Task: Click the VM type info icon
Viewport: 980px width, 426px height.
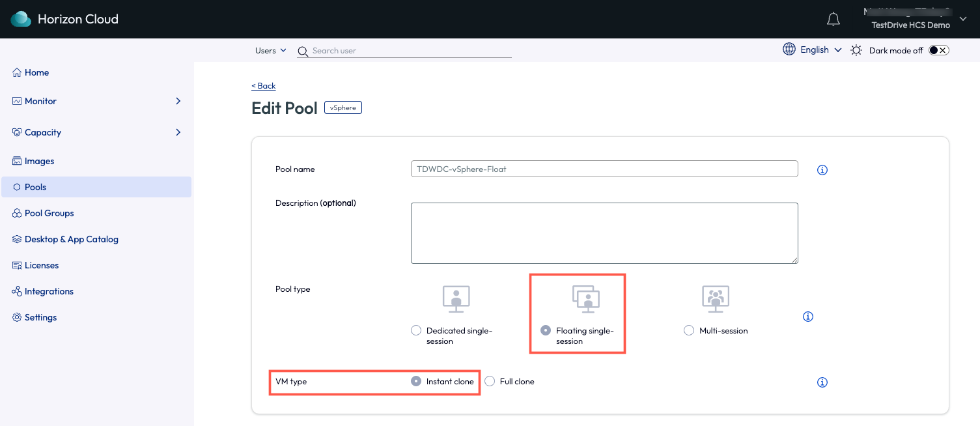Action: [822, 382]
